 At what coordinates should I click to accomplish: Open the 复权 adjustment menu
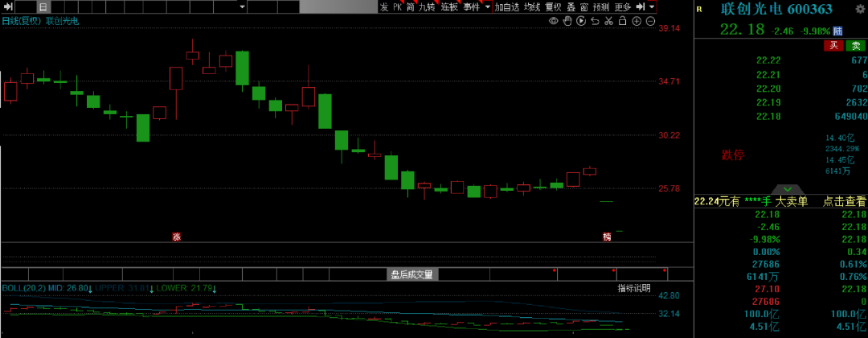tap(553, 7)
